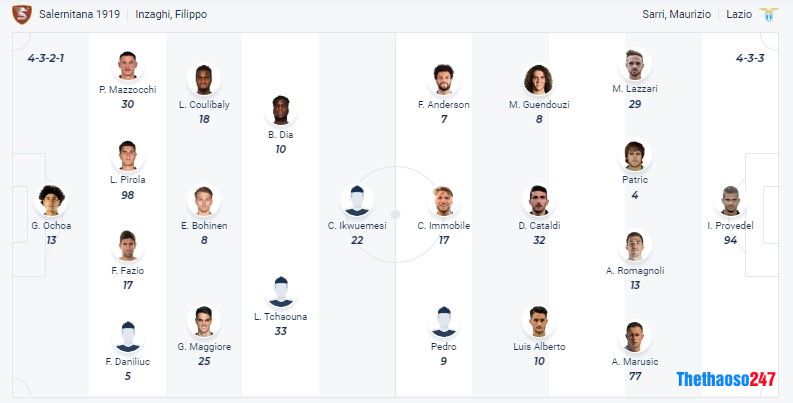Select the B. Dia player name
793x403 pixels.
point(281,135)
